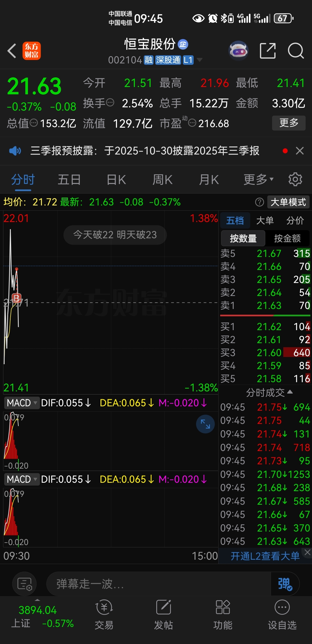Open the AI assistant robot avatar
This screenshot has width=312, height=644.
coord(238,50)
